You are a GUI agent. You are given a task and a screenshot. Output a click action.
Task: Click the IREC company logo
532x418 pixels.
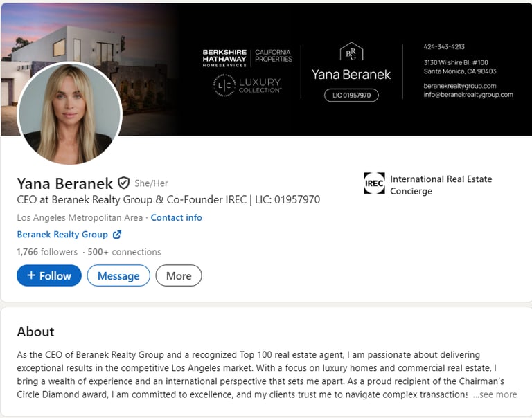coord(374,183)
